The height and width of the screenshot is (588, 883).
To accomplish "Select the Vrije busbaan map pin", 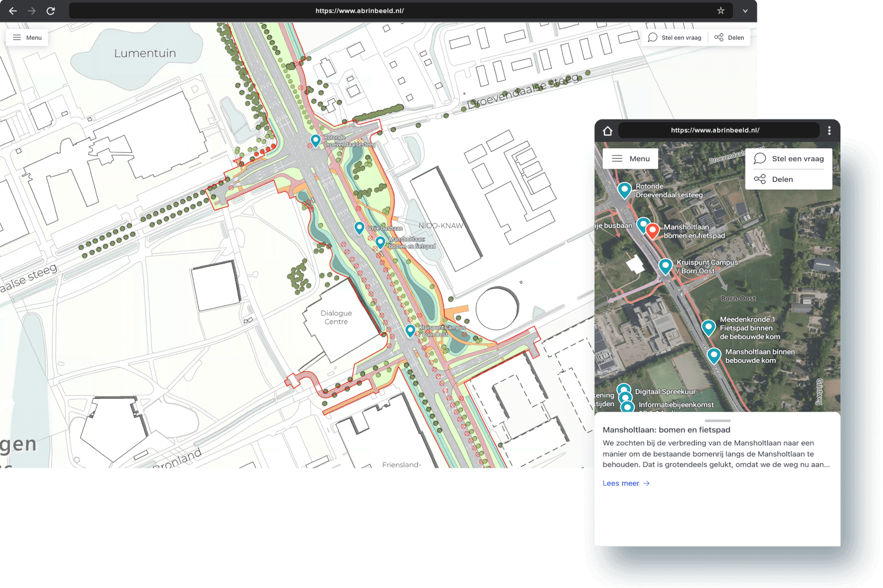I will pyautogui.click(x=359, y=227).
